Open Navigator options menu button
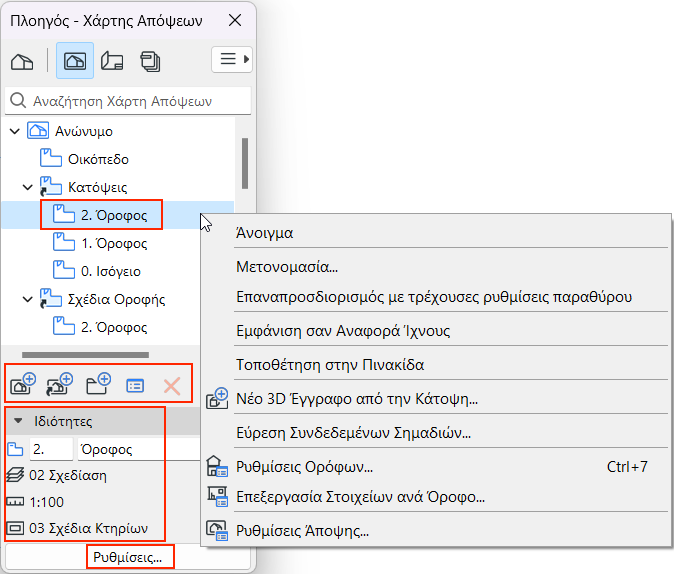The image size is (674, 574). click(x=232, y=59)
